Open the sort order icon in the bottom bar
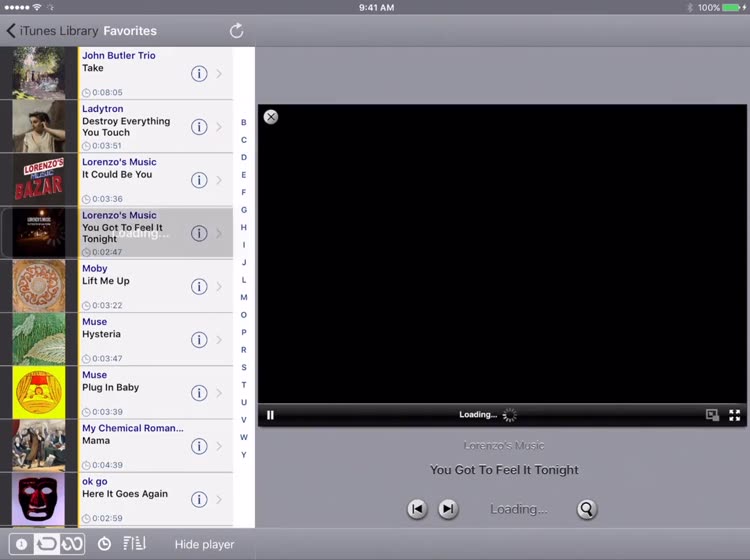 click(134, 544)
